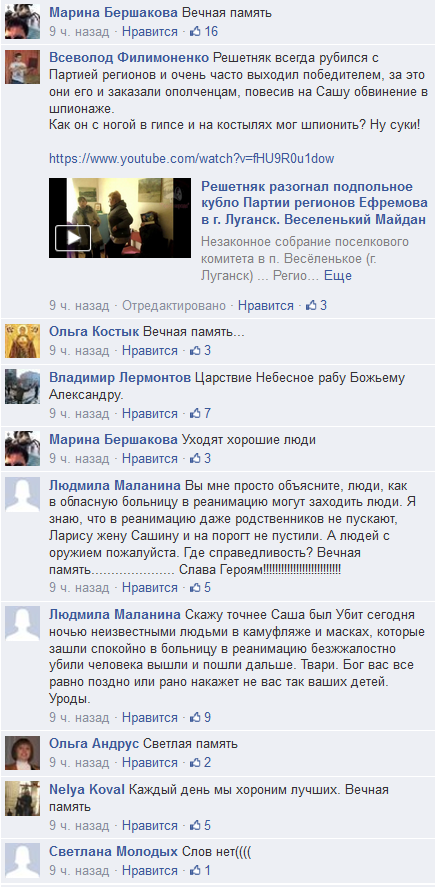Open the youtube.com video URL link
437x887 pixels.
click(x=192, y=158)
